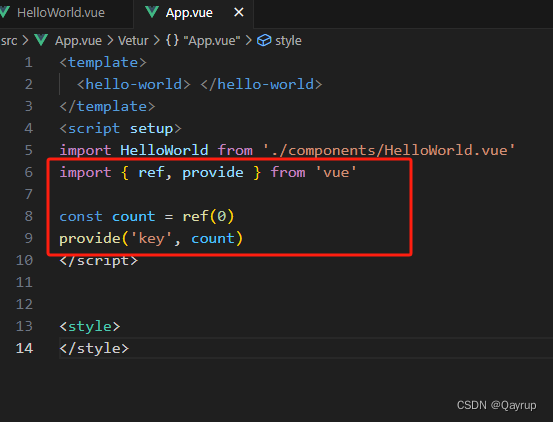Click the <style> opening tag
Image resolution: width=553 pixels, height=422 pixels.
[x=90, y=326]
